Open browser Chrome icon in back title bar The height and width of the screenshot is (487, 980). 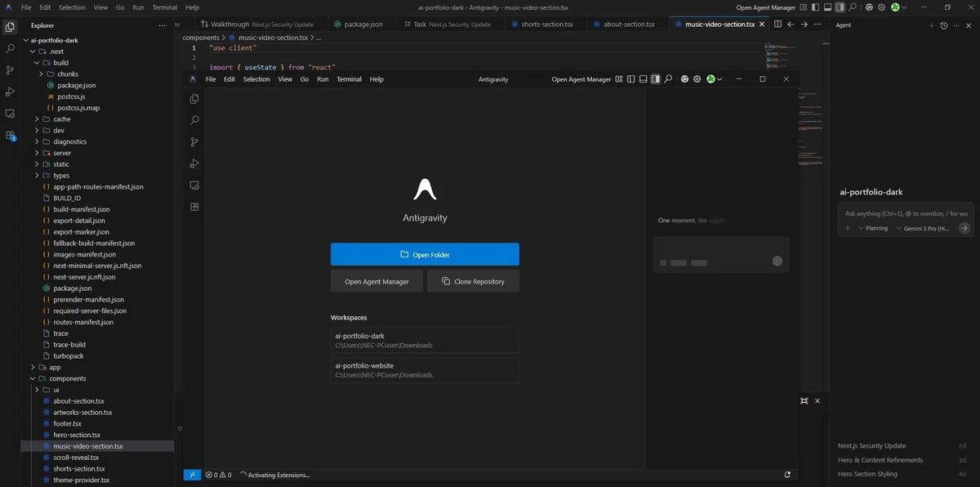tap(869, 7)
